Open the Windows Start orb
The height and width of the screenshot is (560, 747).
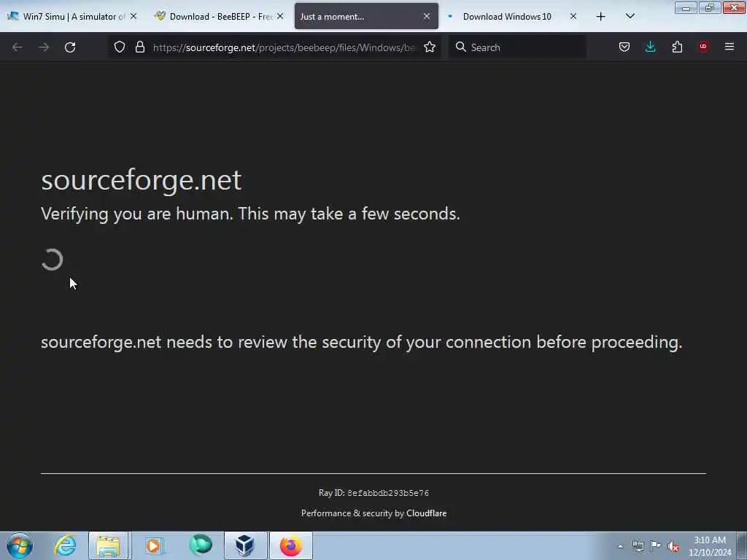(x=20, y=545)
